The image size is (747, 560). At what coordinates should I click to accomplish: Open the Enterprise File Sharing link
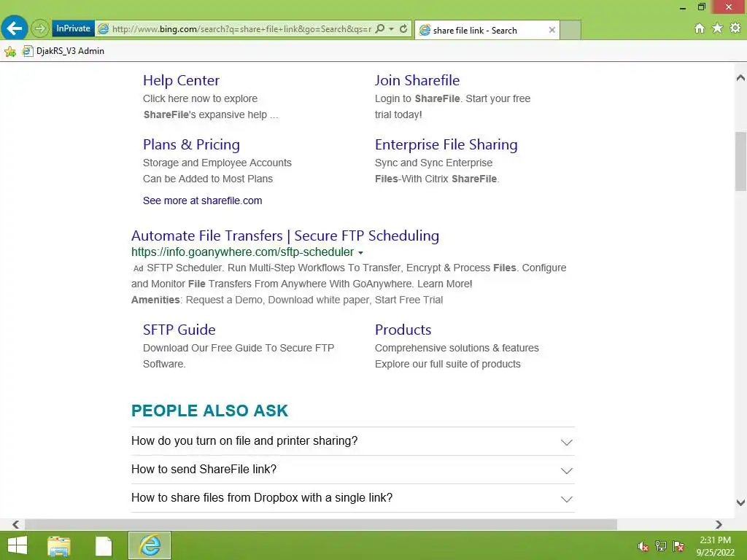[446, 144]
